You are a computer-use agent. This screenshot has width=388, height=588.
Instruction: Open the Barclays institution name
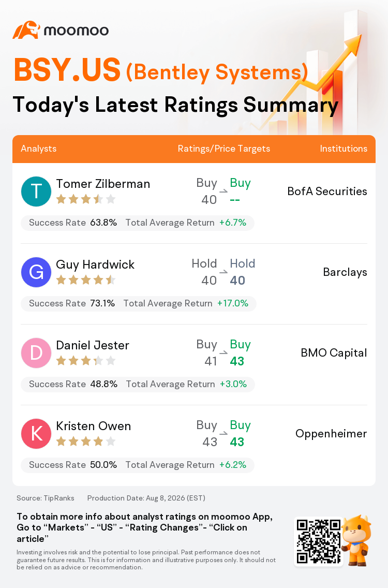point(345,272)
